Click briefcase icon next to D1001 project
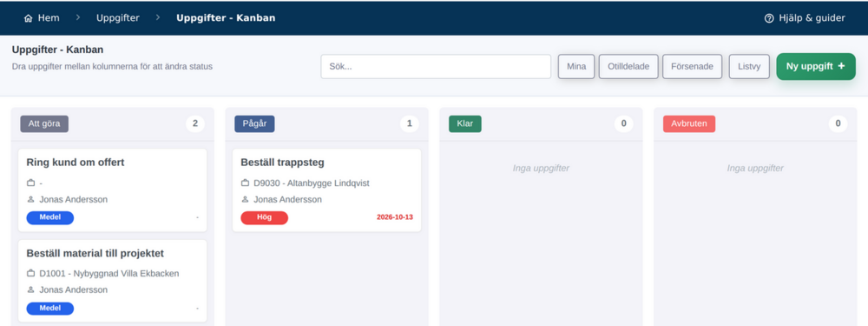 click(x=31, y=273)
